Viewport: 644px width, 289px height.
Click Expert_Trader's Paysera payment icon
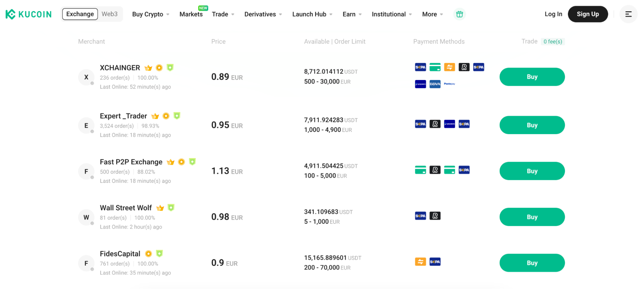click(x=449, y=124)
